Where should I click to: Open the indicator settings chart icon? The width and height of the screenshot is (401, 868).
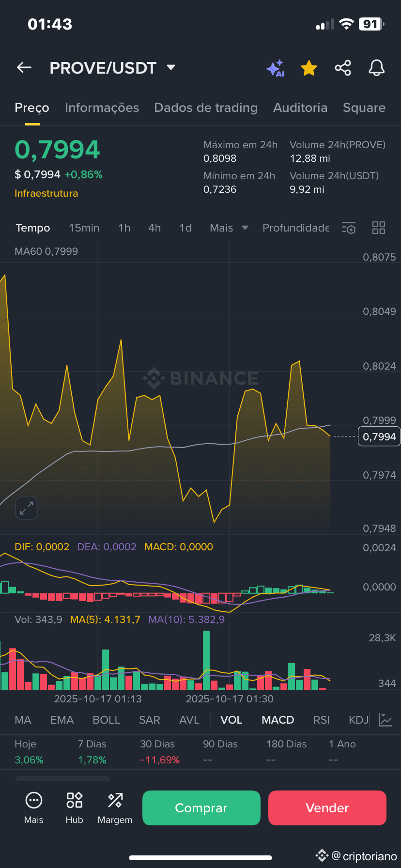pyautogui.click(x=386, y=720)
